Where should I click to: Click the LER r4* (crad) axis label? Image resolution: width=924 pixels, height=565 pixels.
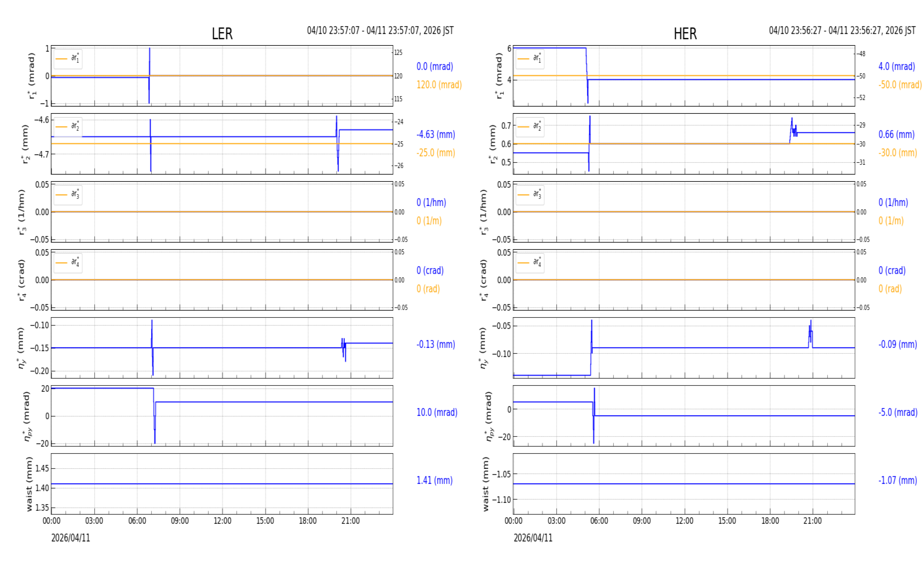tap(22, 280)
